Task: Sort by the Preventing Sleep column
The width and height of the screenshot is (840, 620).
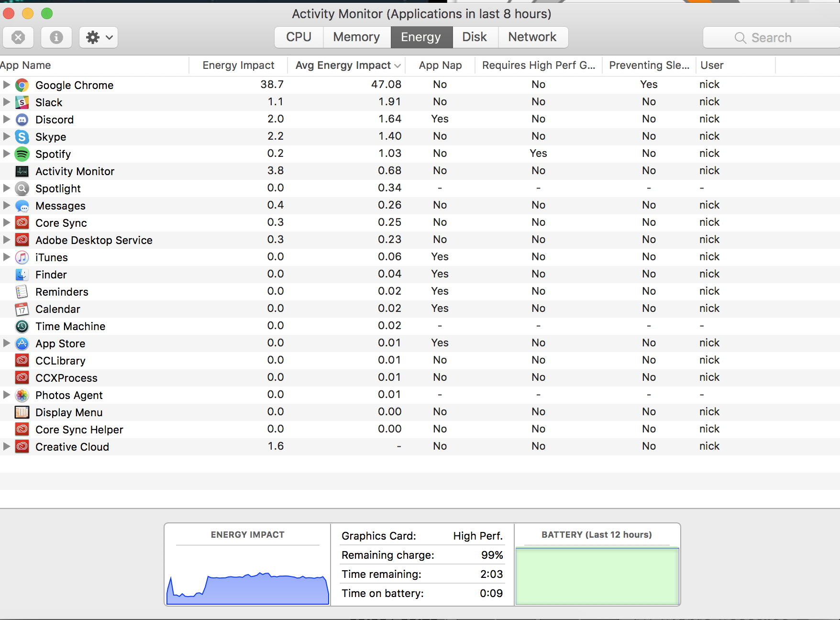Action: click(649, 65)
